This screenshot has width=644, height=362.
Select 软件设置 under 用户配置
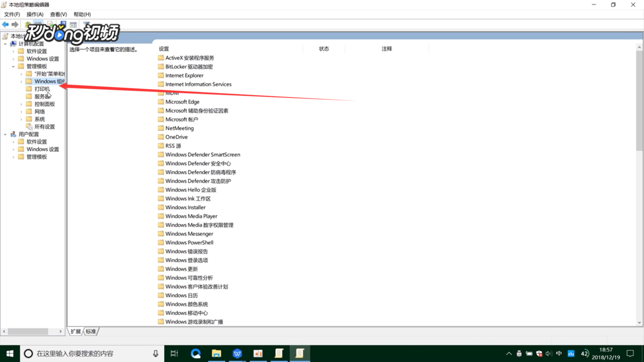[x=37, y=142]
